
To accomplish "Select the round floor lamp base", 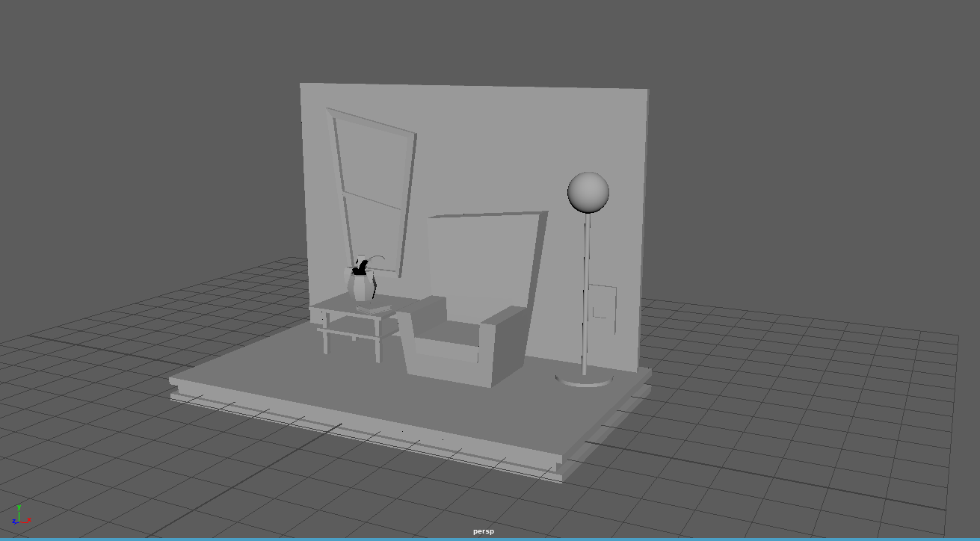I will [x=585, y=380].
